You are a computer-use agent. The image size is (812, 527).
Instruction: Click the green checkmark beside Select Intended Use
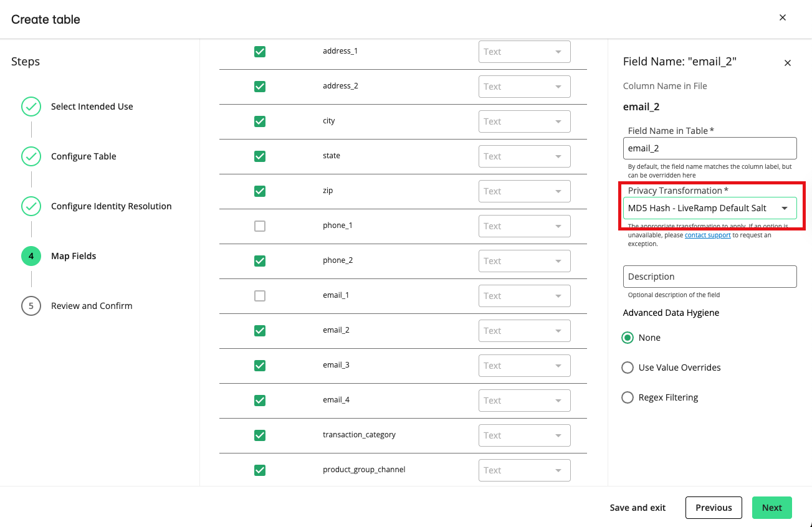point(31,107)
